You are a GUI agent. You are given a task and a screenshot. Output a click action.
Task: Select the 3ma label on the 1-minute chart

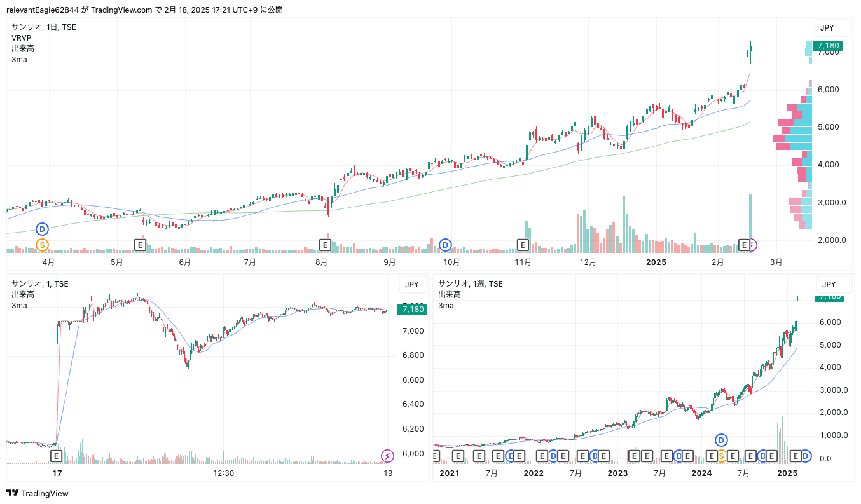(19, 306)
